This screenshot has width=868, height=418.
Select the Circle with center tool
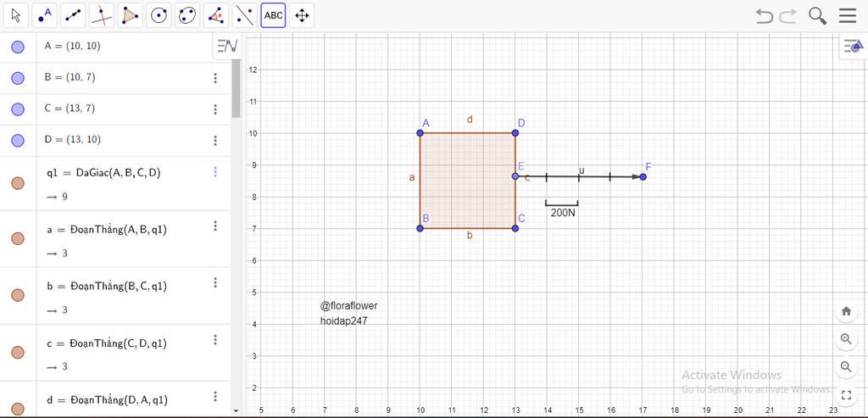pos(159,15)
